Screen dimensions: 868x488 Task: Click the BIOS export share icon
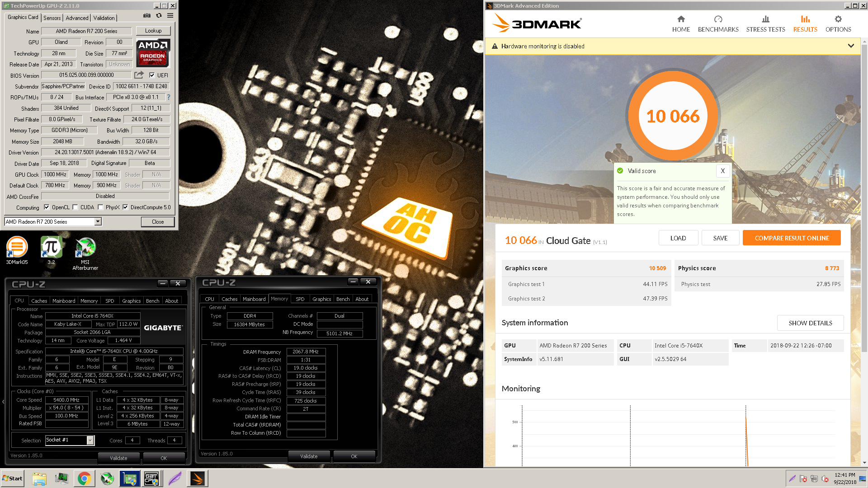(x=139, y=75)
